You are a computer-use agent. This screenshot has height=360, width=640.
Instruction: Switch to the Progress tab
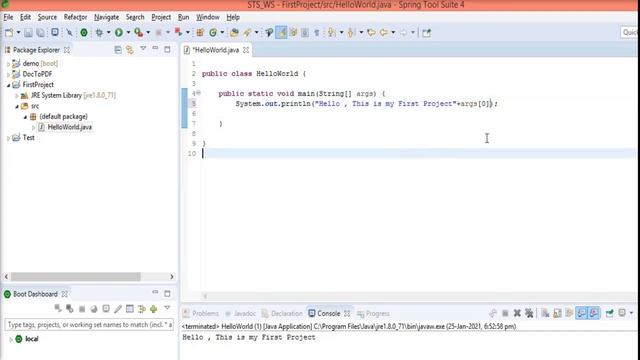373,313
